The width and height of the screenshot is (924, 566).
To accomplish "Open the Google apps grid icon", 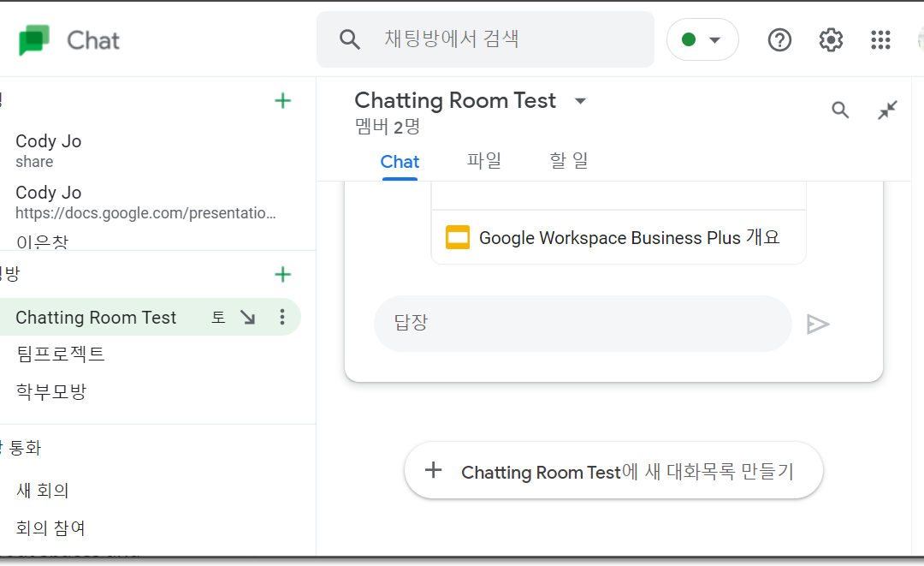I will [x=880, y=40].
